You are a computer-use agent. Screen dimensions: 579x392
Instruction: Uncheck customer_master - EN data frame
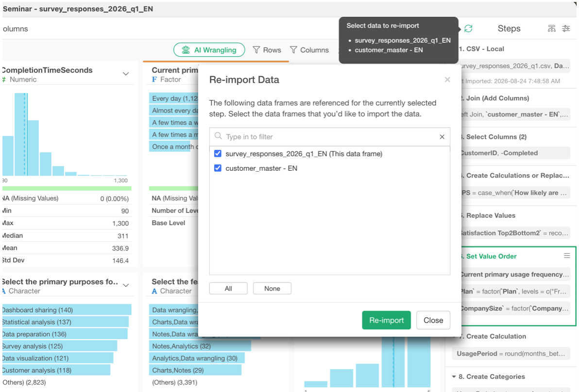tap(218, 168)
